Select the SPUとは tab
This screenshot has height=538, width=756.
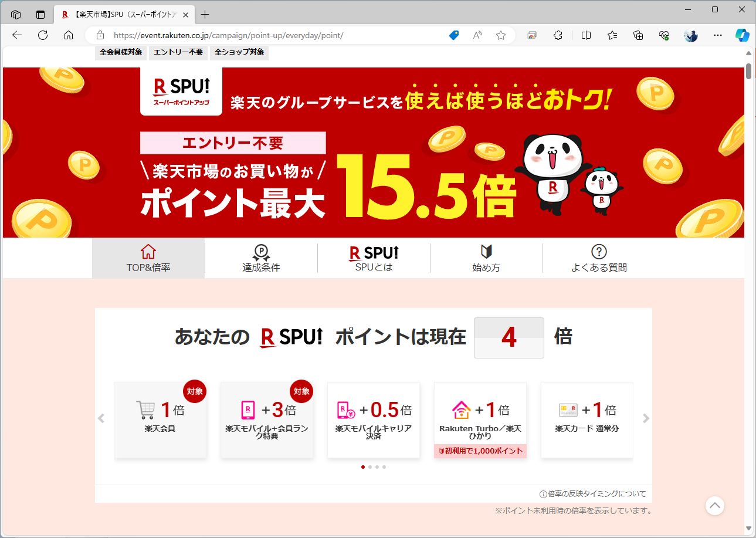coord(374,258)
